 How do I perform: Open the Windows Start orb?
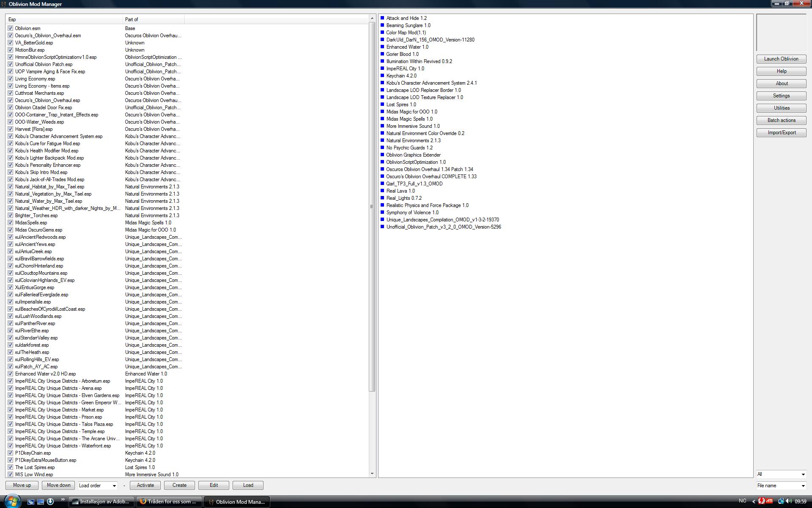[12, 501]
